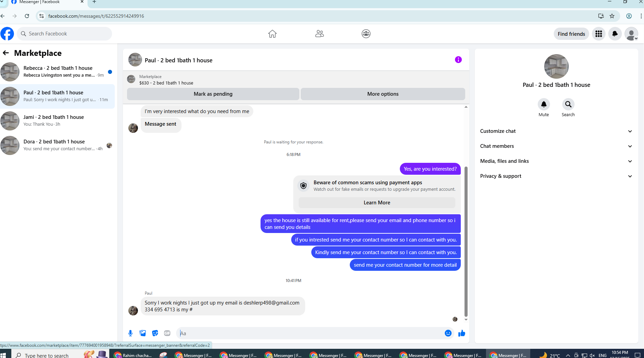The image size is (644, 358).
Task: Send a voice clip with microphone icon
Action: pyautogui.click(x=130, y=333)
